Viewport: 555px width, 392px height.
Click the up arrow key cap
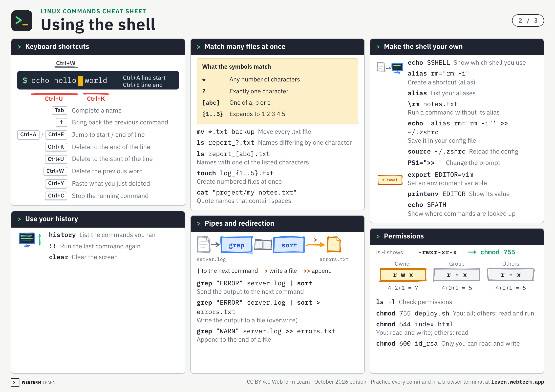click(61, 122)
